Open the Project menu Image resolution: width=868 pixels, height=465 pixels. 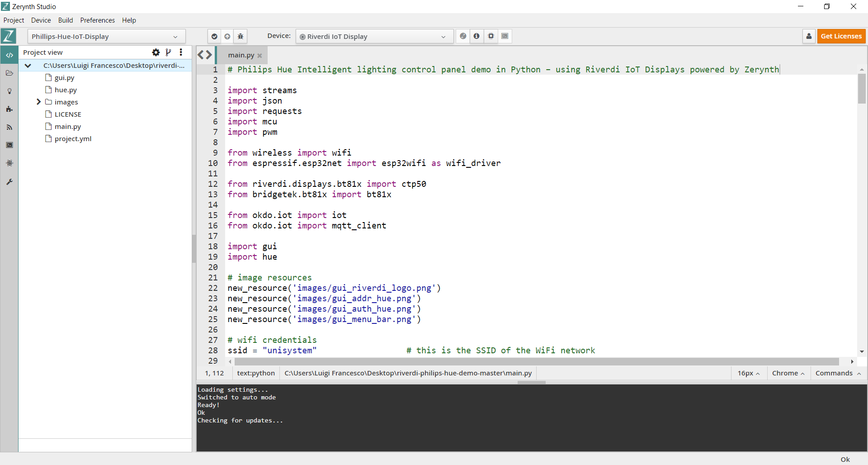[14, 20]
